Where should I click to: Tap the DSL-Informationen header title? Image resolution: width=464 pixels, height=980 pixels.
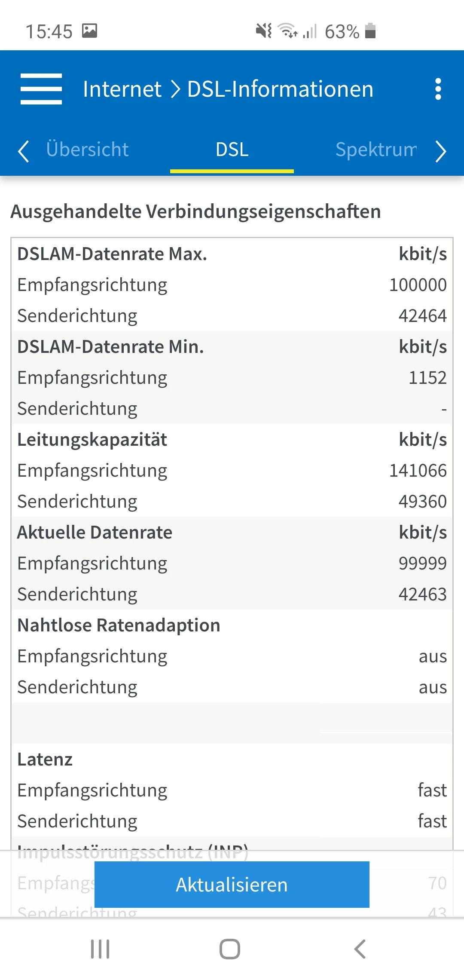[280, 89]
